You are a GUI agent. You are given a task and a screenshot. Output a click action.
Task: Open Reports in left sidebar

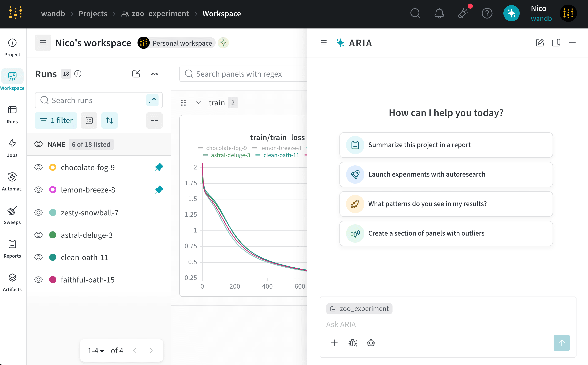pyautogui.click(x=12, y=249)
